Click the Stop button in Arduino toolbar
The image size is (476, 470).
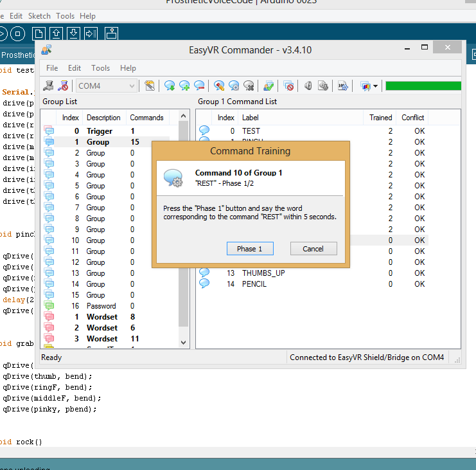[17, 33]
